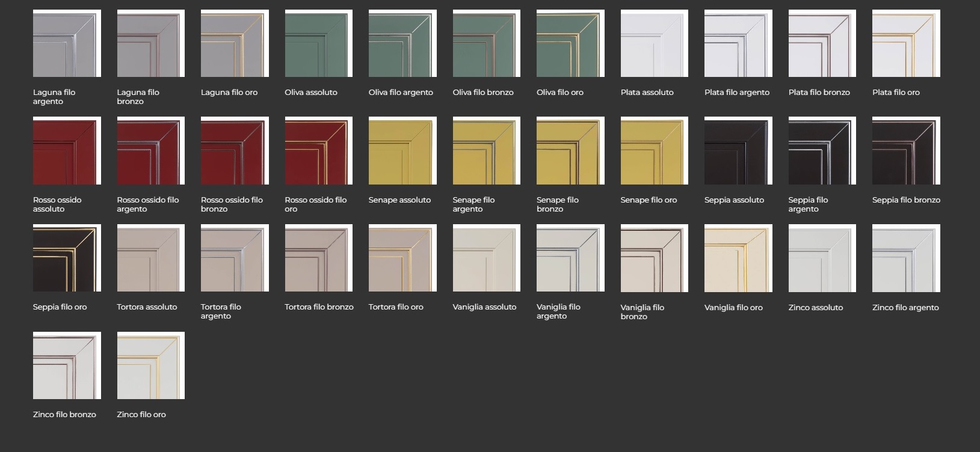
Task: Click the 'Senape filo oro' label text
Action: click(x=649, y=200)
